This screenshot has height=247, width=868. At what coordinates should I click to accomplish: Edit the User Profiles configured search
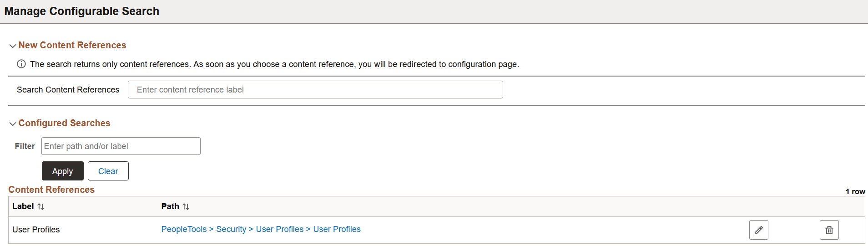click(758, 230)
